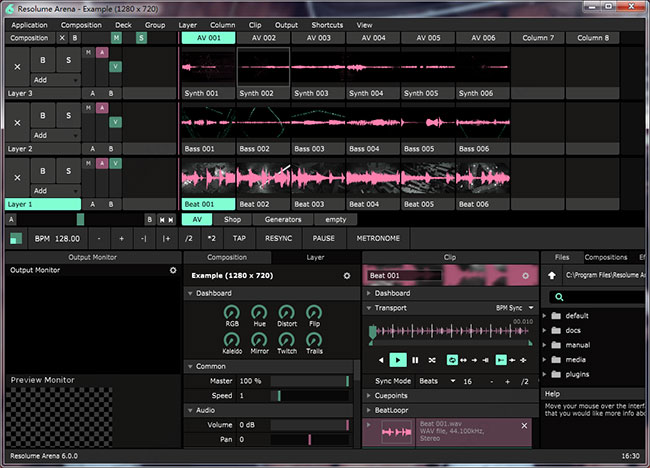Viewport: 650px width, 468px height.
Task: Click the Speed slider in Common
Action: pos(310,396)
